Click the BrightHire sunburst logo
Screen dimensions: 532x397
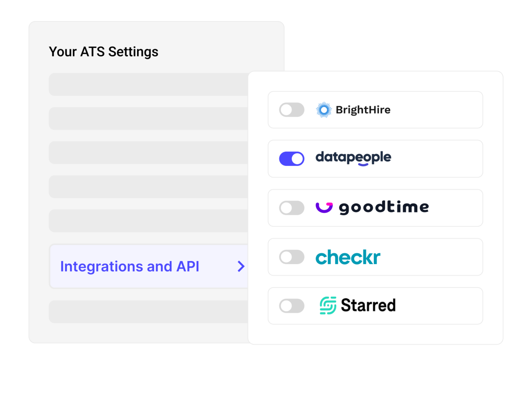coord(324,110)
